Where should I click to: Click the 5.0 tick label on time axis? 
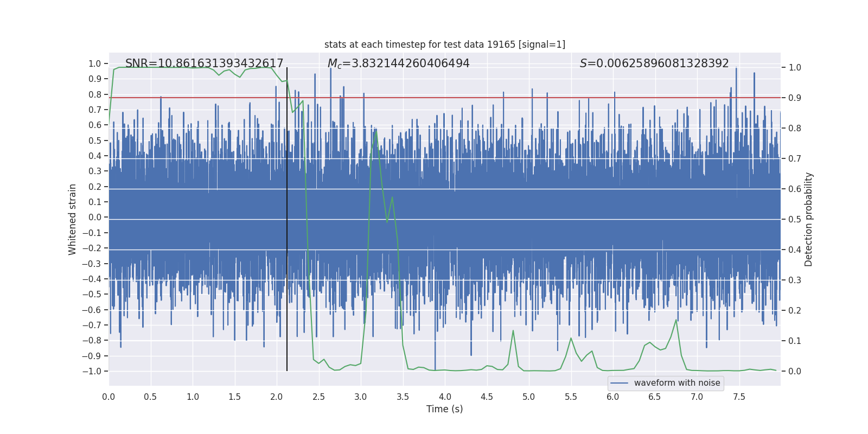pyautogui.click(x=529, y=397)
